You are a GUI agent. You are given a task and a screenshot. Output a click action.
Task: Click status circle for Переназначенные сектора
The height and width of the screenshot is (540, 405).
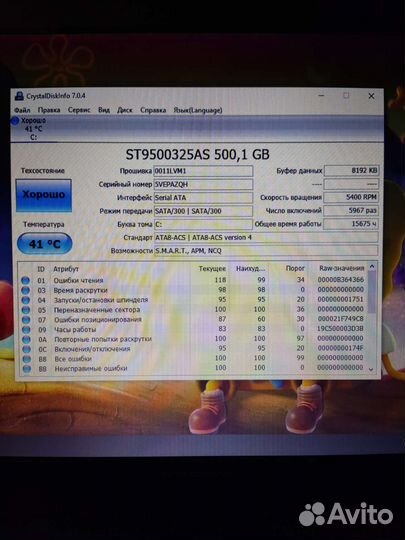tap(26, 310)
